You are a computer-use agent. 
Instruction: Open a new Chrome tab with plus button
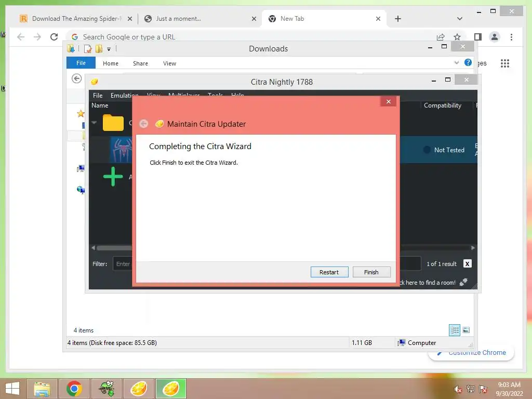pyautogui.click(x=398, y=19)
